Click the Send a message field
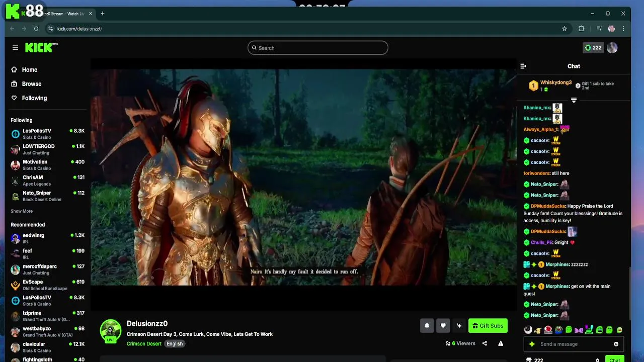644x362 pixels. 574,344
